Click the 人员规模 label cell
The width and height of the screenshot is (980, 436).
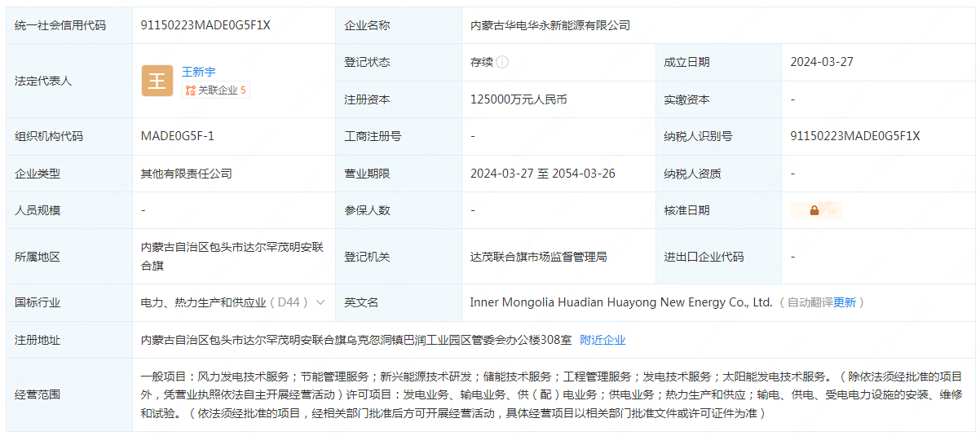(69, 210)
